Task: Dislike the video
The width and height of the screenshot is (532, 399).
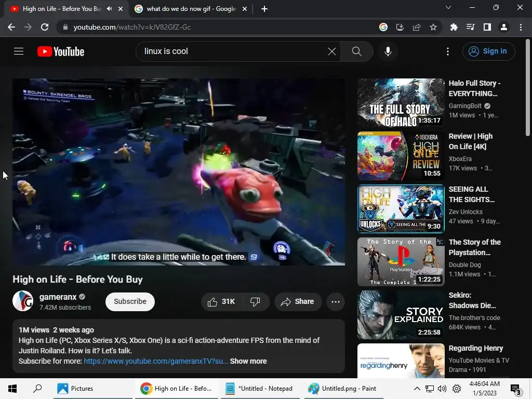Action: point(255,302)
